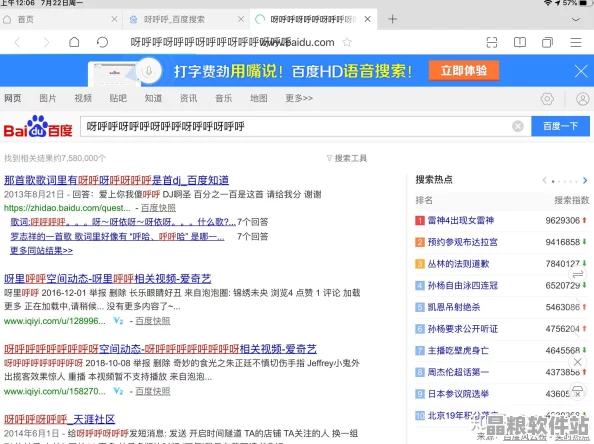Close the 首页 tab
Image resolution: width=594 pixels, height=444 pixels.
click(x=114, y=19)
